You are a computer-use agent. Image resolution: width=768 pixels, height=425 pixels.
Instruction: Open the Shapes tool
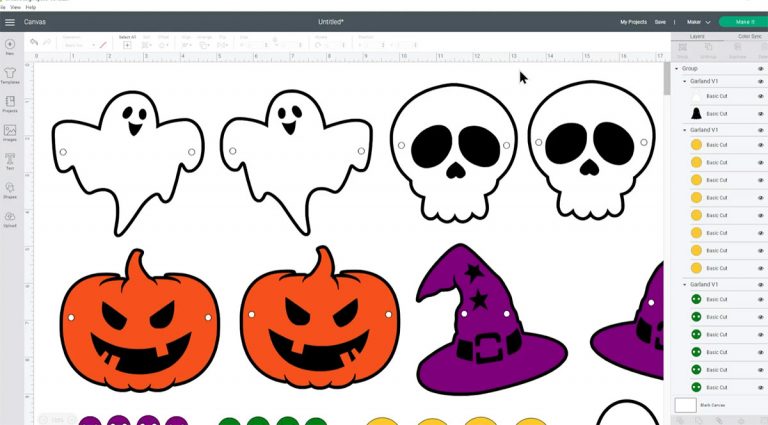[x=9, y=190]
